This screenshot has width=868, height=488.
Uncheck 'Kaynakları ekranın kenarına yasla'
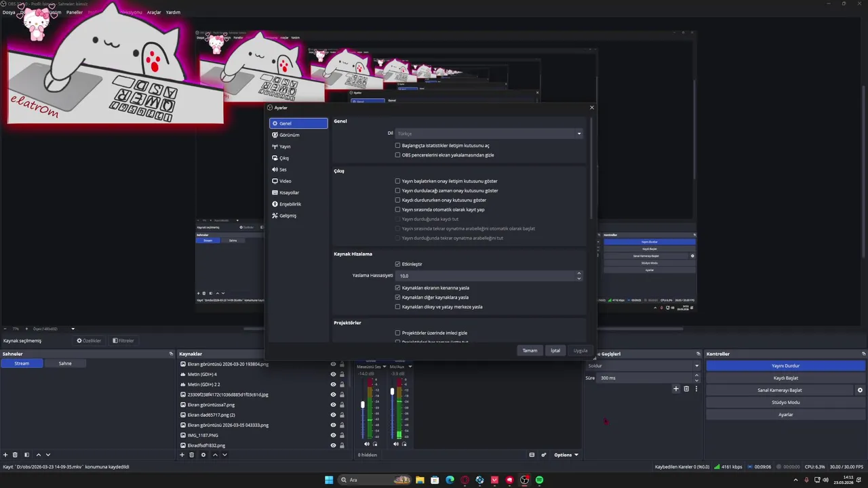(x=397, y=288)
